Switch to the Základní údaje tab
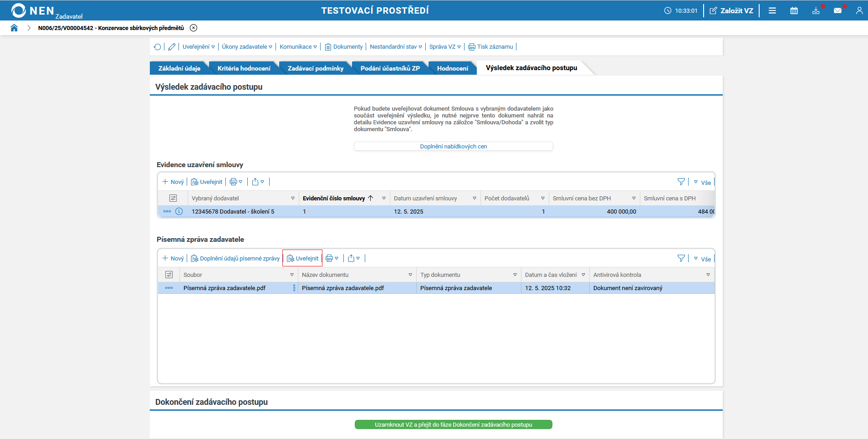The image size is (868, 439). pyautogui.click(x=179, y=68)
